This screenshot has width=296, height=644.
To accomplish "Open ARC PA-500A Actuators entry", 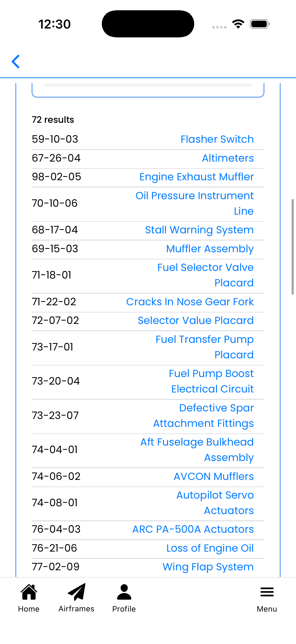I will 193,529.
